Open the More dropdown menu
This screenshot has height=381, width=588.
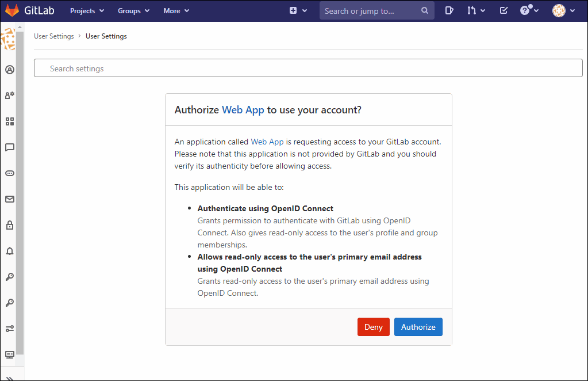[x=176, y=11]
